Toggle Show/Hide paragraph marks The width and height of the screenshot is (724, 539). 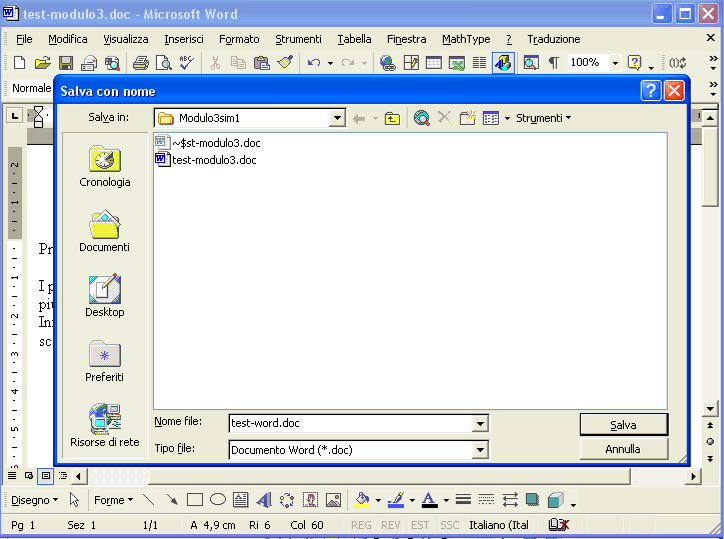pyautogui.click(x=554, y=62)
